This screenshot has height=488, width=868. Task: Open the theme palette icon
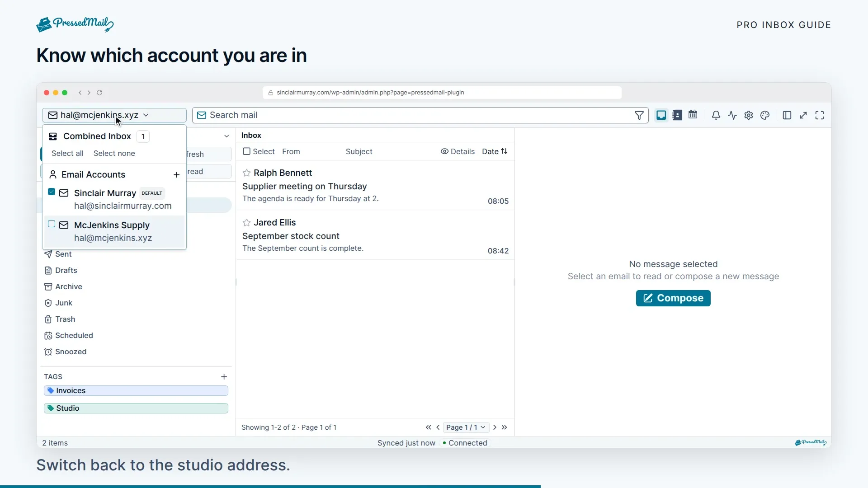pos(765,115)
